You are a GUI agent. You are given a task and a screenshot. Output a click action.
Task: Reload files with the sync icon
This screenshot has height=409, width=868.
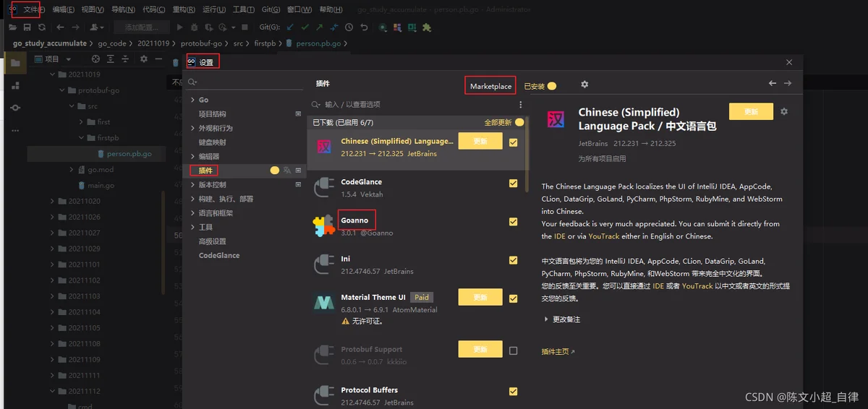click(x=42, y=27)
